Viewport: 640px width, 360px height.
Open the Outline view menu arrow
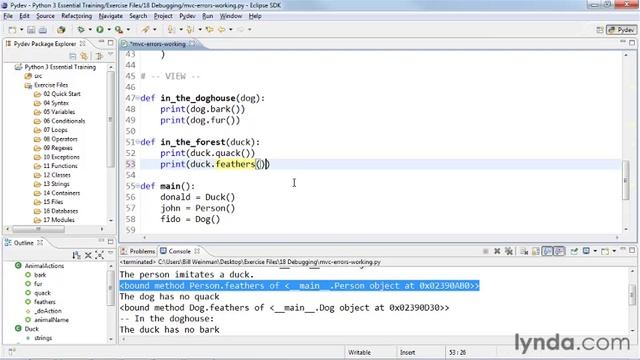point(110,253)
